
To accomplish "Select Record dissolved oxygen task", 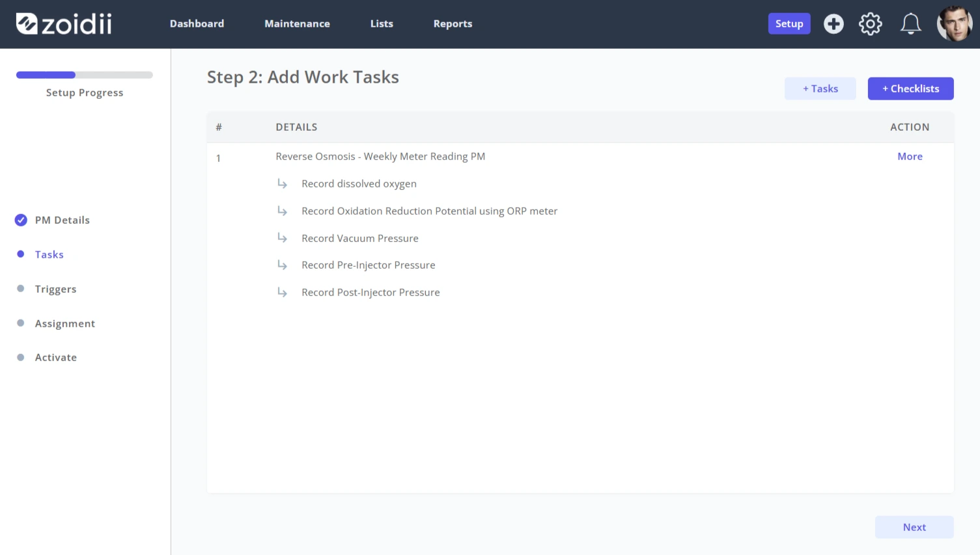I will point(359,183).
